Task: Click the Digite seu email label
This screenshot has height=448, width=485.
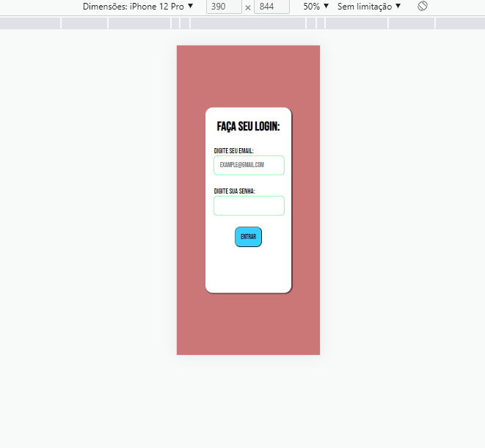Action: click(234, 151)
